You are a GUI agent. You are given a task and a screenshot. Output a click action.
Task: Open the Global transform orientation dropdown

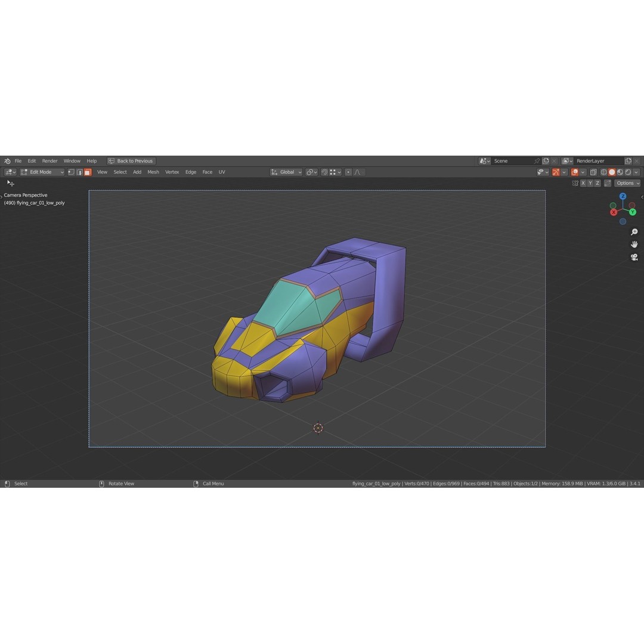286,172
